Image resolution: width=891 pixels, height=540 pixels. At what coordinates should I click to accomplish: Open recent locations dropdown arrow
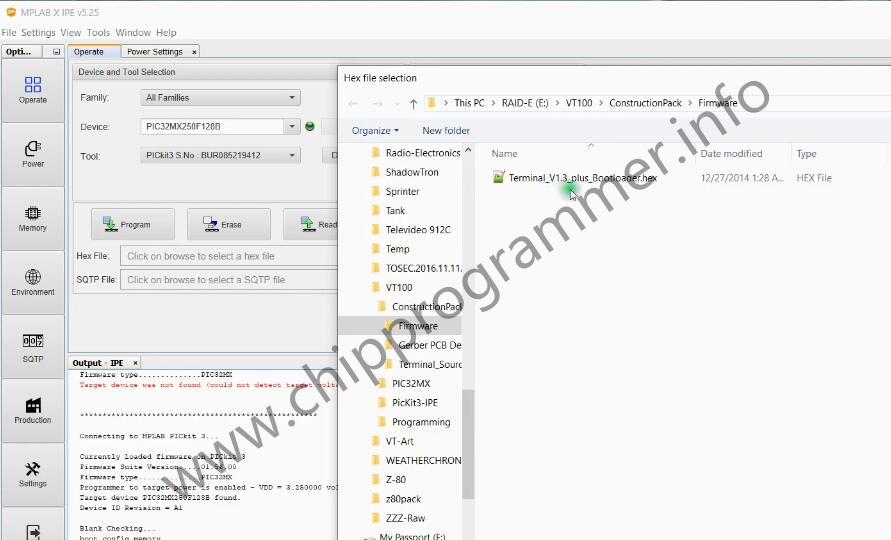click(397, 104)
